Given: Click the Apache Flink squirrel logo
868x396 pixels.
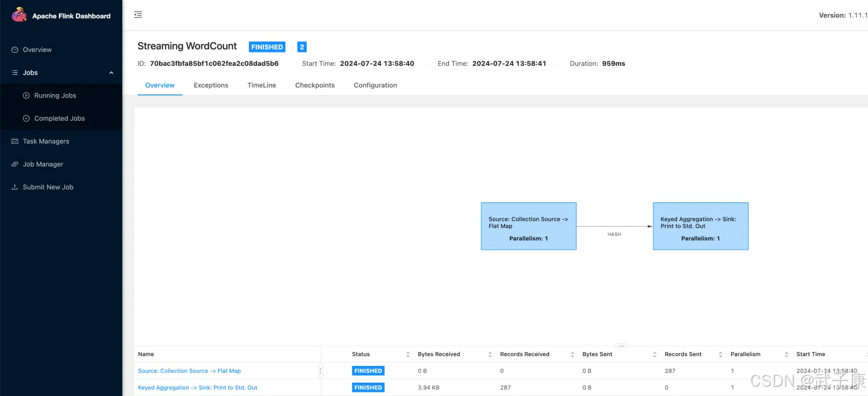Looking at the screenshot, I should tap(19, 14).
